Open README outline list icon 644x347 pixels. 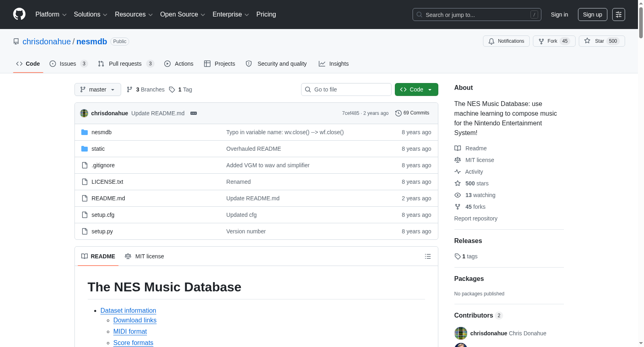[x=428, y=256]
